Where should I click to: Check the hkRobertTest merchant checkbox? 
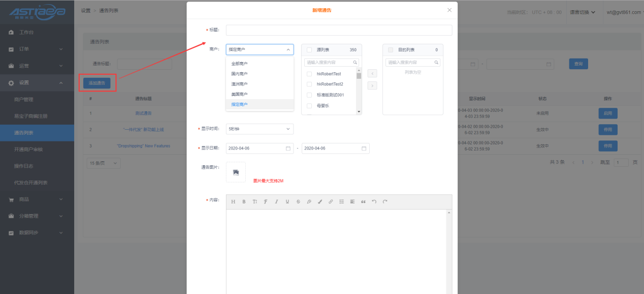pyautogui.click(x=309, y=74)
